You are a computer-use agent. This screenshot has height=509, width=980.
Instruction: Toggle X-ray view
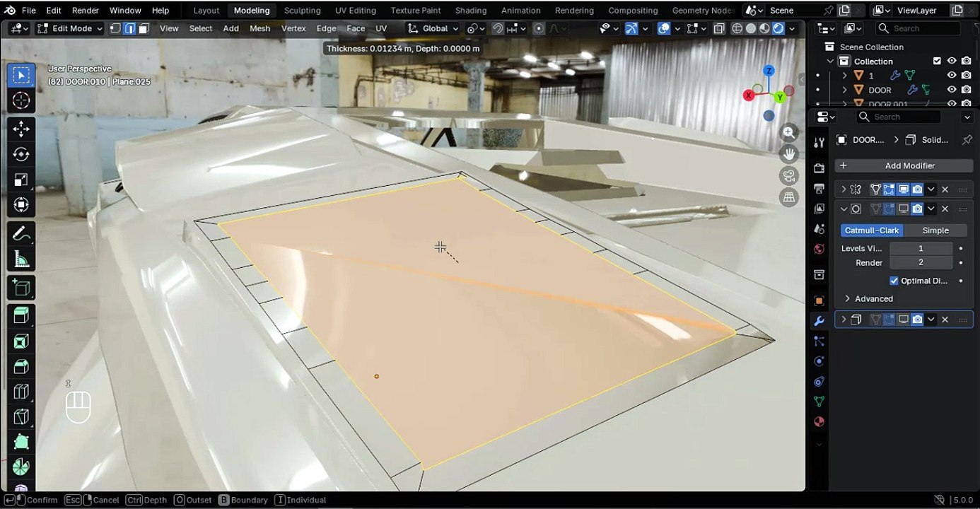click(x=719, y=28)
